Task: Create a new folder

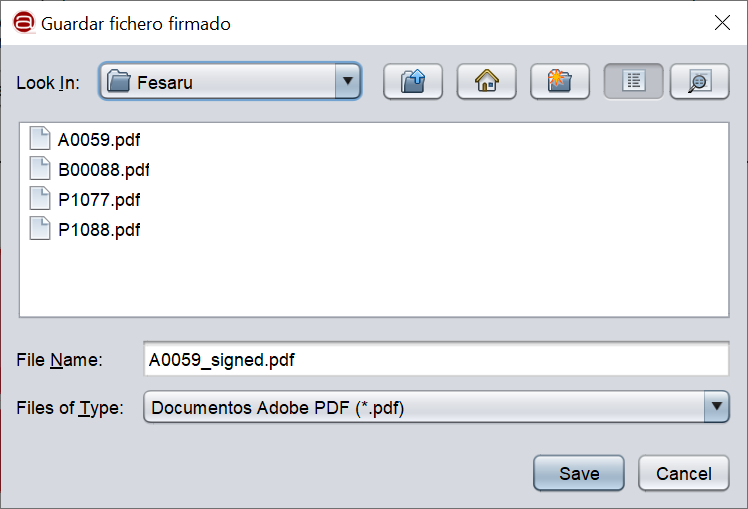Action: [560, 82]
